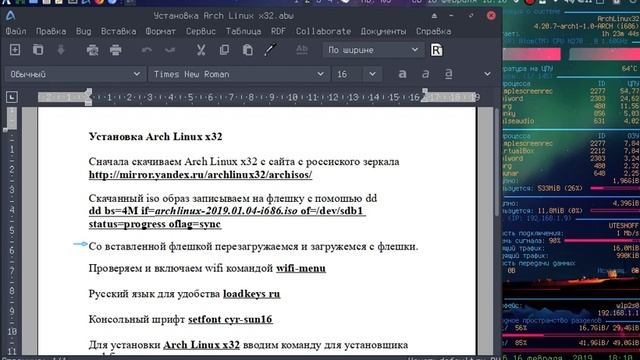Toggle italic 'a' formatting button
Screen dimensions: 640x360
tap(425, 74)
